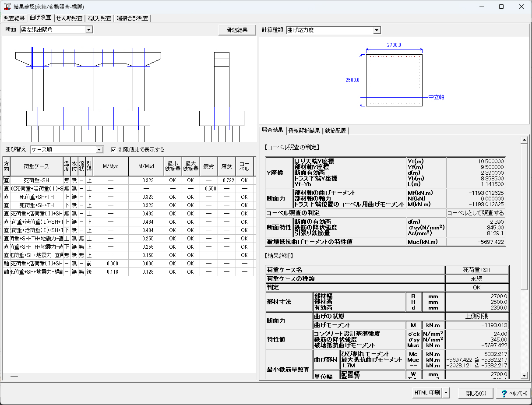Switch to the 骨組解析結果 tab
This screenshot has width=532, height=405.
pyautogui.click(x=304, y=130)
